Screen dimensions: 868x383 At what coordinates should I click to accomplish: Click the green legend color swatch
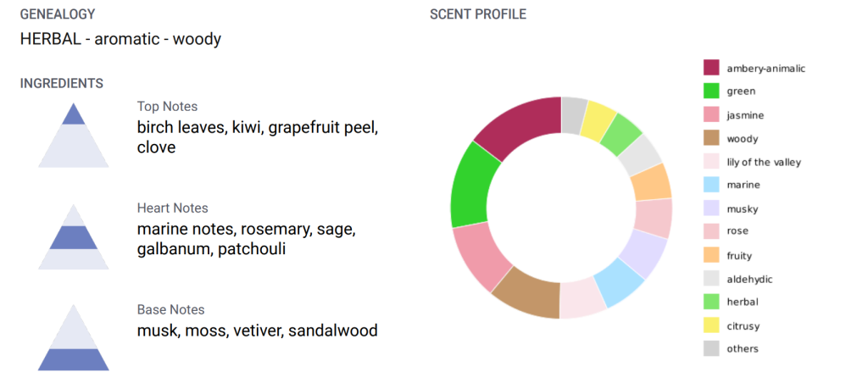(x=711, y=91)
